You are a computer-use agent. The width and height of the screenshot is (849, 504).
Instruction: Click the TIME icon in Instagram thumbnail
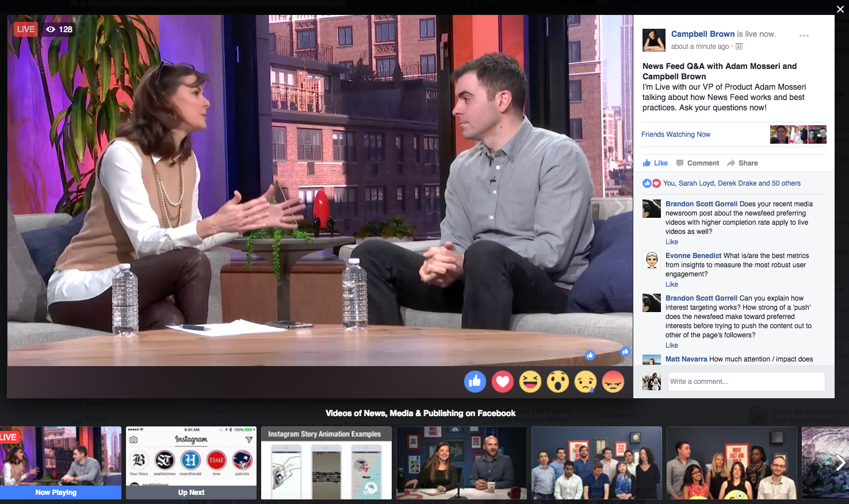pyautogui.click(x=216, y=460)
